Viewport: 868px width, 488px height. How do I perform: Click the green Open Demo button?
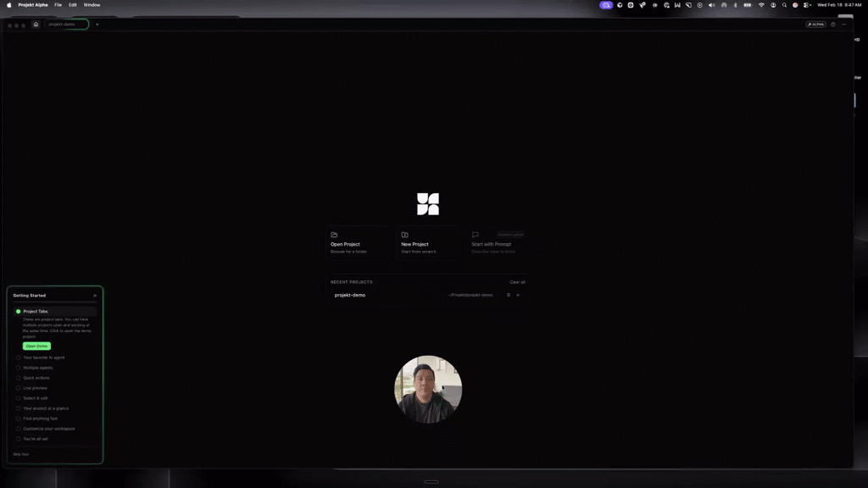coord(36,347)
